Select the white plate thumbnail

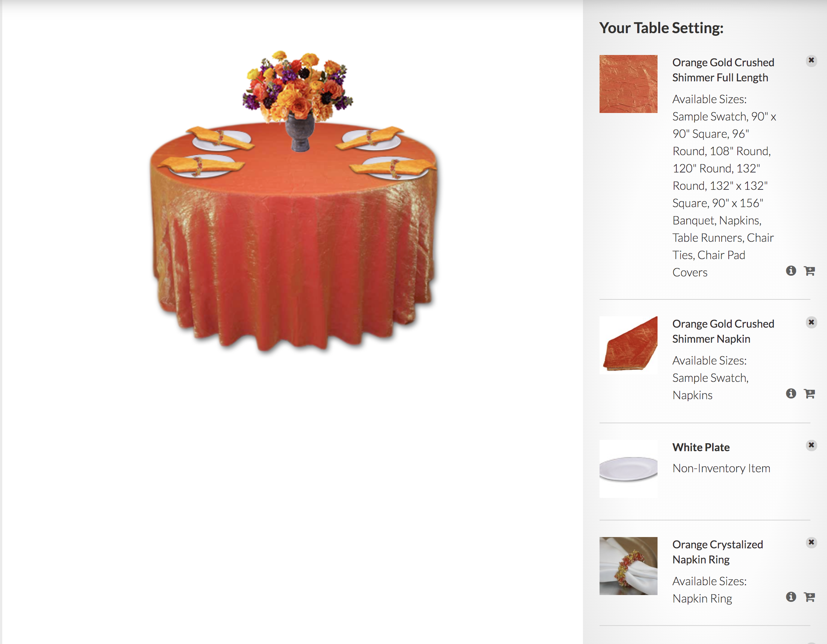(628, 469)
